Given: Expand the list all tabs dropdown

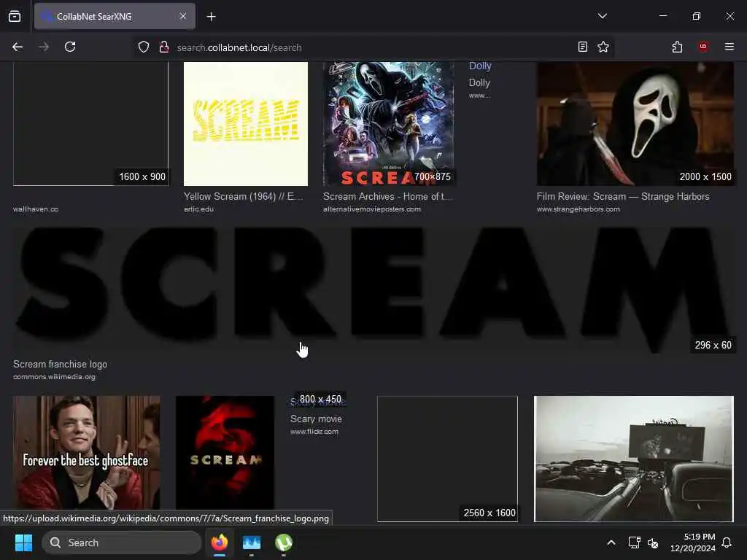Looking at the screenshot, I should (602, 16).
